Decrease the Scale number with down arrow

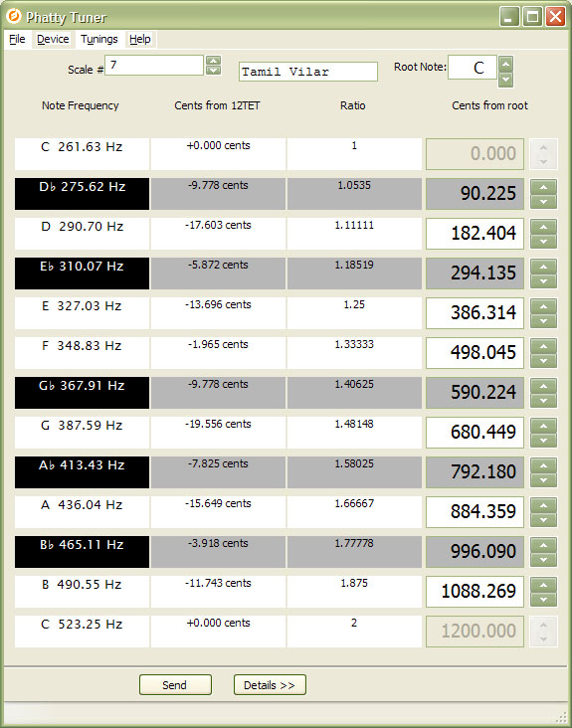[x=213, y=71]
